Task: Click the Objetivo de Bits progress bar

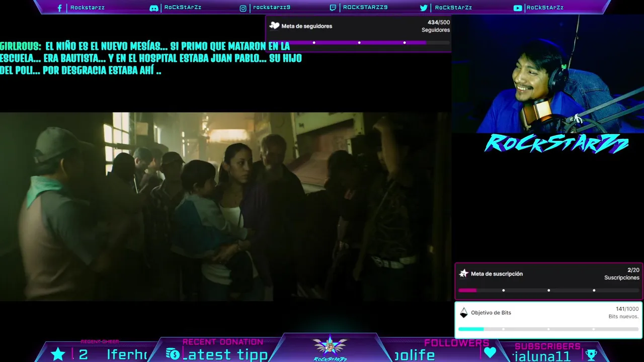Action: (x=549, y=329)
